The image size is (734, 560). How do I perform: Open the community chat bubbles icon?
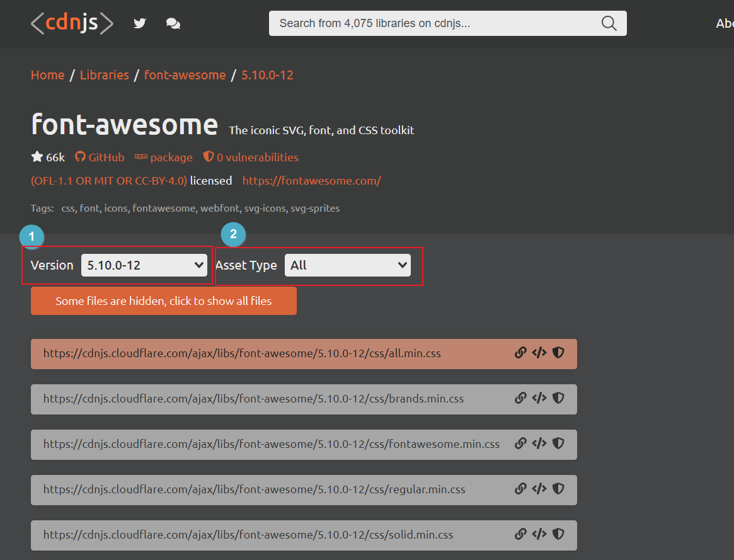[173, 23]
